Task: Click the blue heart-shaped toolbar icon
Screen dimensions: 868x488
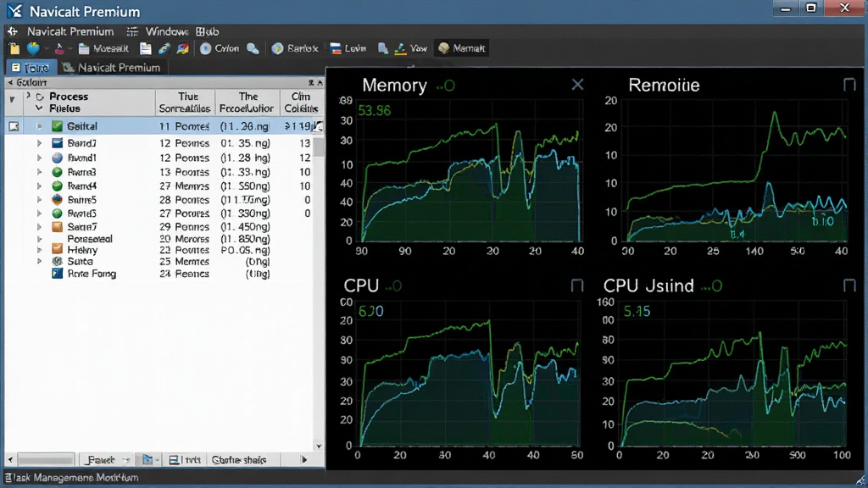Action: click(x=33, y=48)
